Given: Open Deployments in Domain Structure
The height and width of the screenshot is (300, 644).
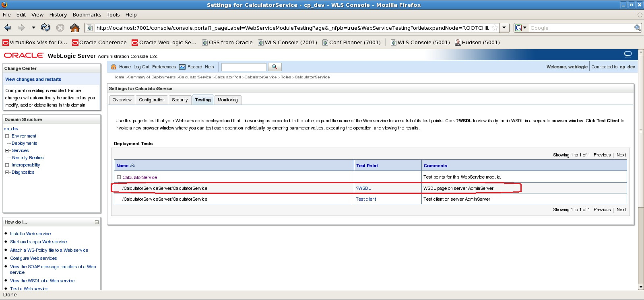Looking at the screenshot, I should click(x=24, y=143).
